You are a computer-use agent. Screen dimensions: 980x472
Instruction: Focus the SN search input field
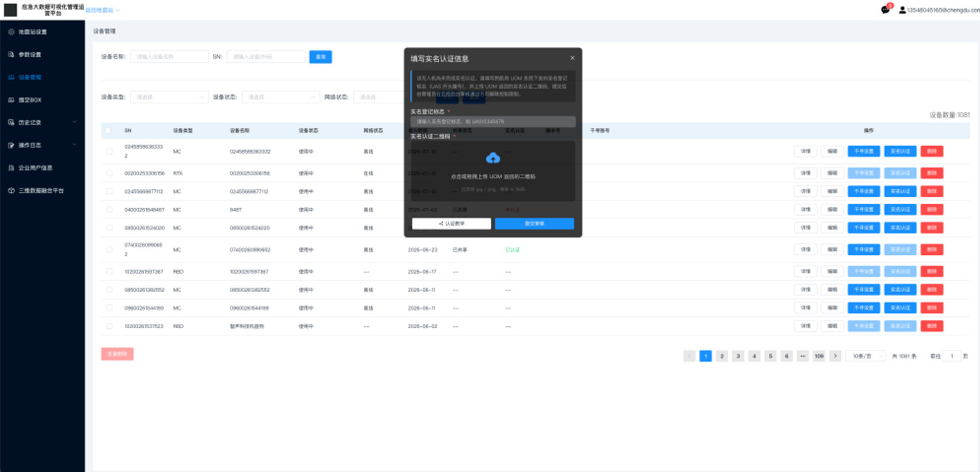[266, 57]
